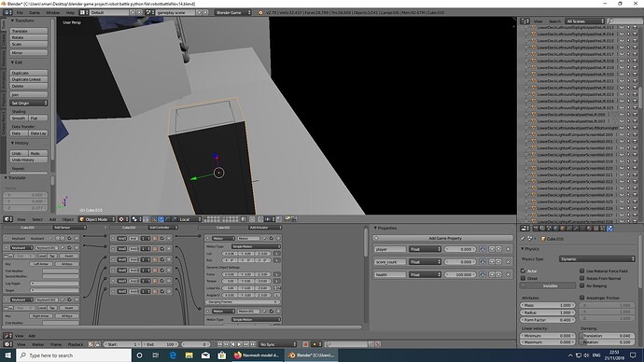Open the Set Origin dropdown

point(28,103)
